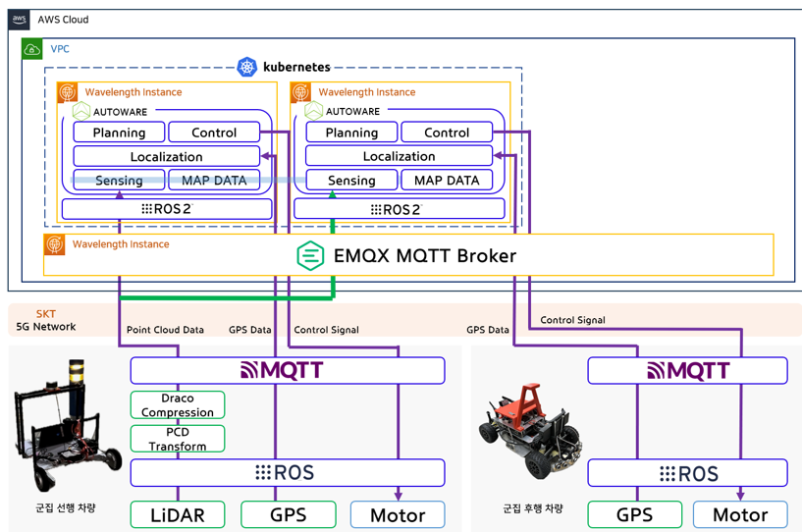
Task: Click the GPS box in the follower vehicle stack
Action: (x=635, y=514)
